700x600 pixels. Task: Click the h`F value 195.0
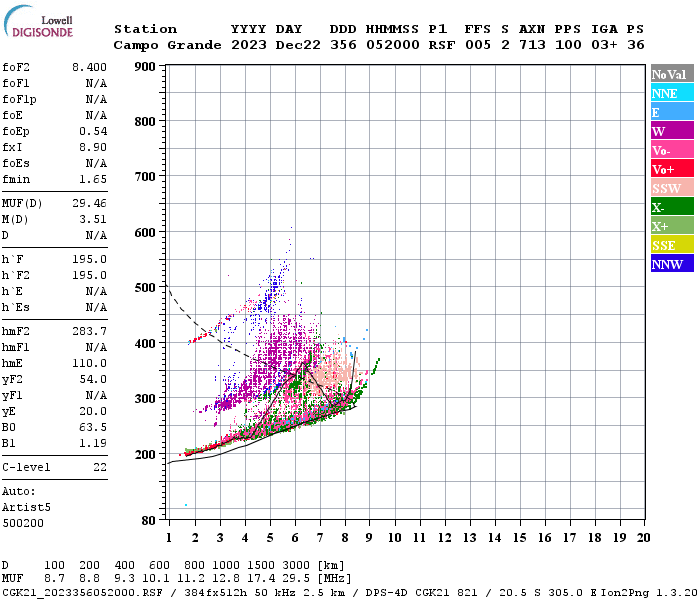click(89, 259)
